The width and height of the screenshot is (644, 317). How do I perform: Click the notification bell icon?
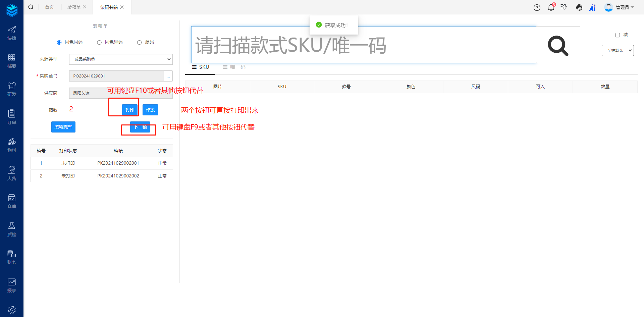(551, 8)
